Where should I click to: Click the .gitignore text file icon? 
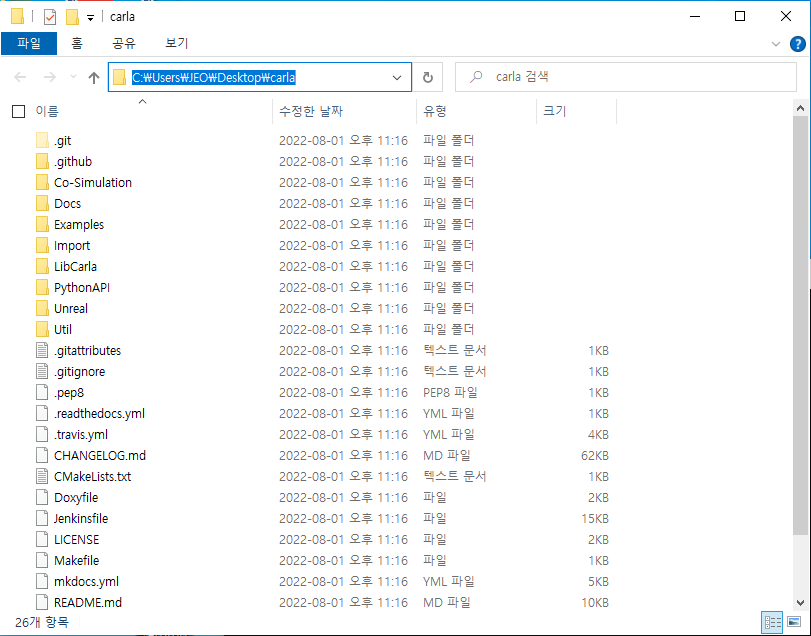click(x=42, y=371)
